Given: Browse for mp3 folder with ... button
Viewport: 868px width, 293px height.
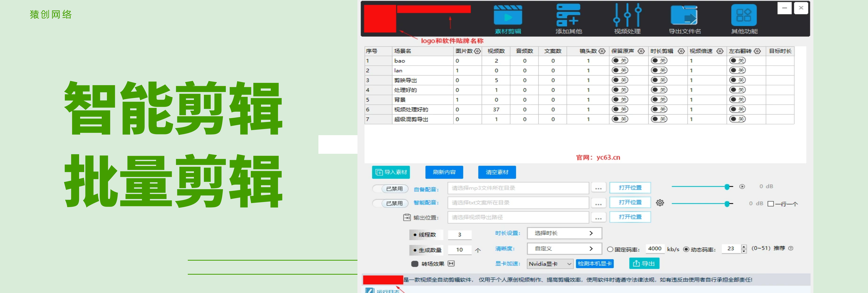Looking at the screenshot, I should (598, 188).
